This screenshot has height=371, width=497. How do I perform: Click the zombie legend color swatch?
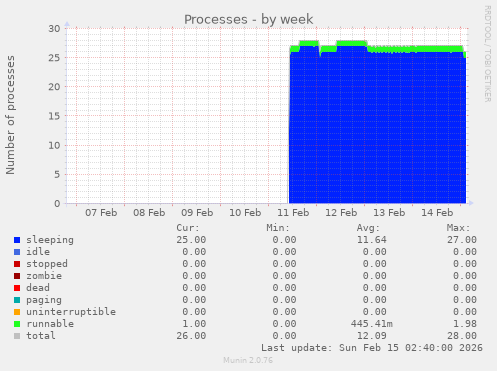pyautogui.click(x=17, y=276)
